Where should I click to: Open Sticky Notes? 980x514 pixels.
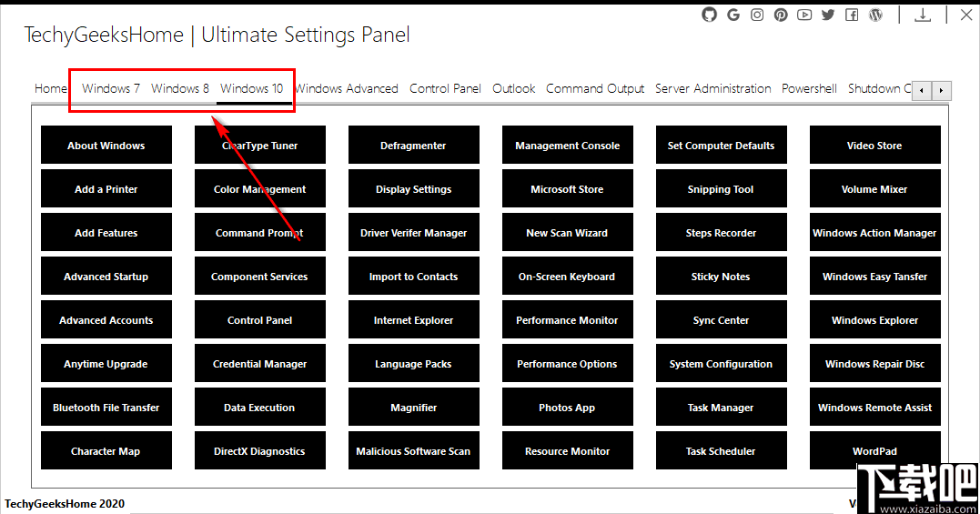point(722,276)
